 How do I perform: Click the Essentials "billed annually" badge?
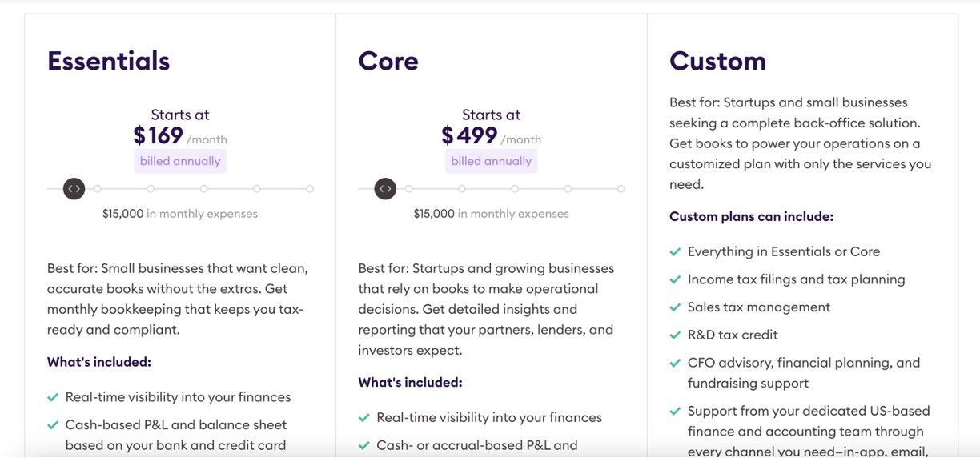(180, 161)
